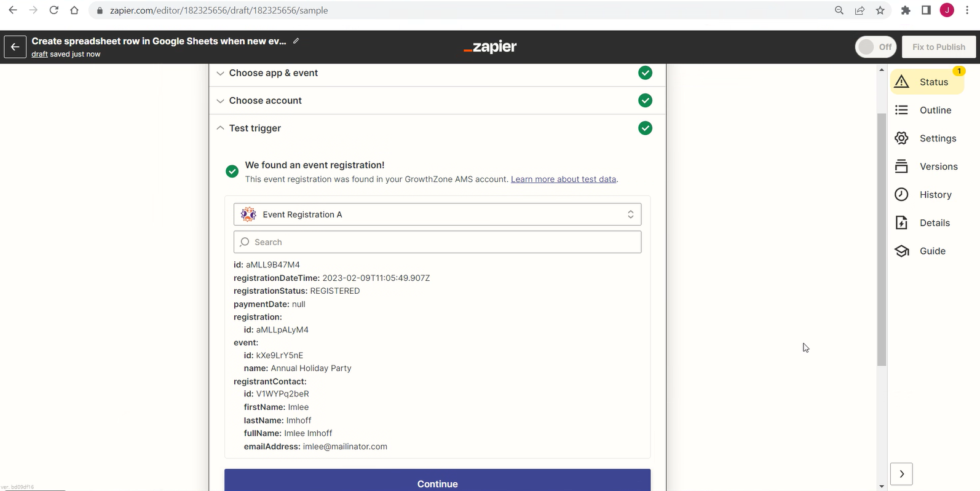980x491 pixels.
Task: Select the registrationDateTime value row
Action: [331, 278]
